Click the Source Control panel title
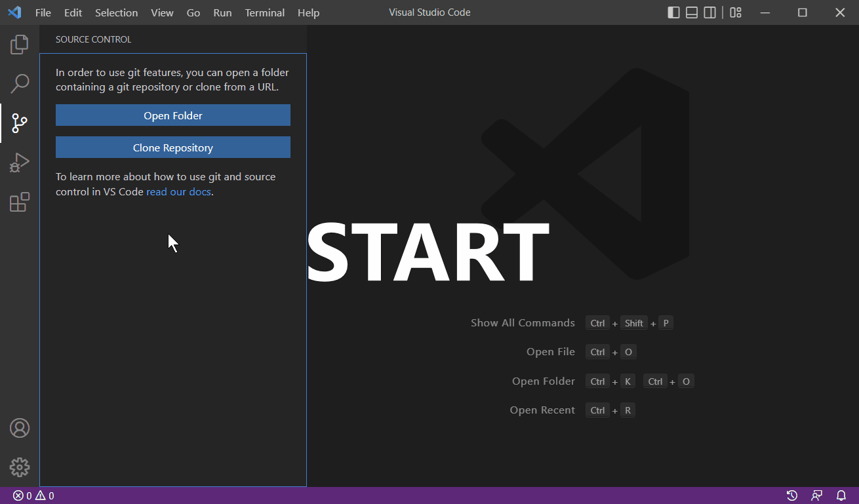This screenshot has width=859, height=504. click(x=93, y=39)
